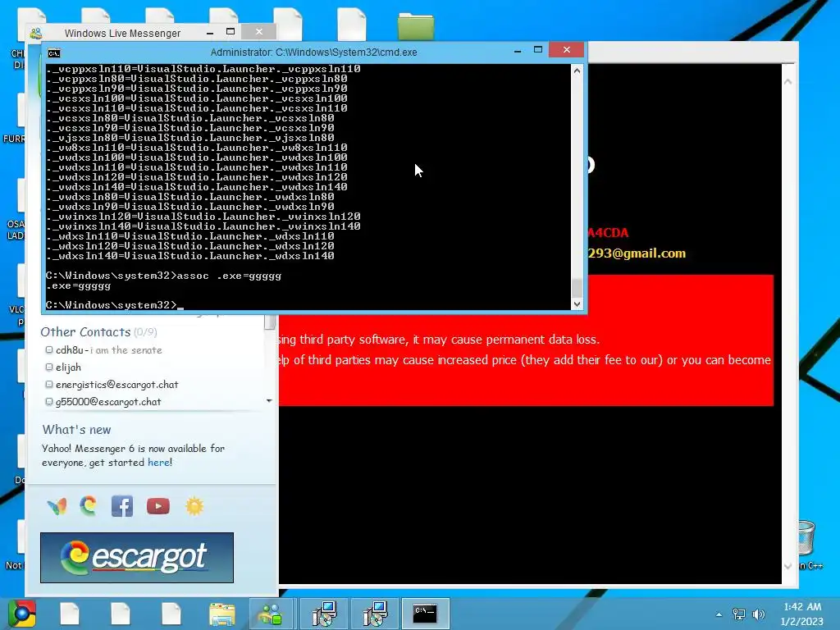Click the 'assoc .exe=ggggg' command line

click(x=163, y=276)
